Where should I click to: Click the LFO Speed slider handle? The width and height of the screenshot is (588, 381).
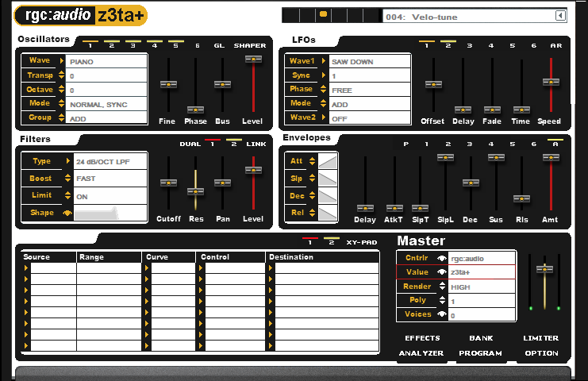coord(551,82)
